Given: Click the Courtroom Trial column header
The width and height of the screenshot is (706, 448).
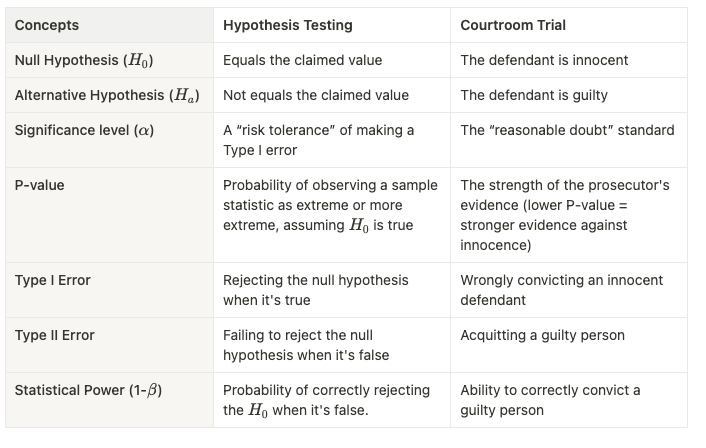Looking at the screenshot, I should (515, 25).
